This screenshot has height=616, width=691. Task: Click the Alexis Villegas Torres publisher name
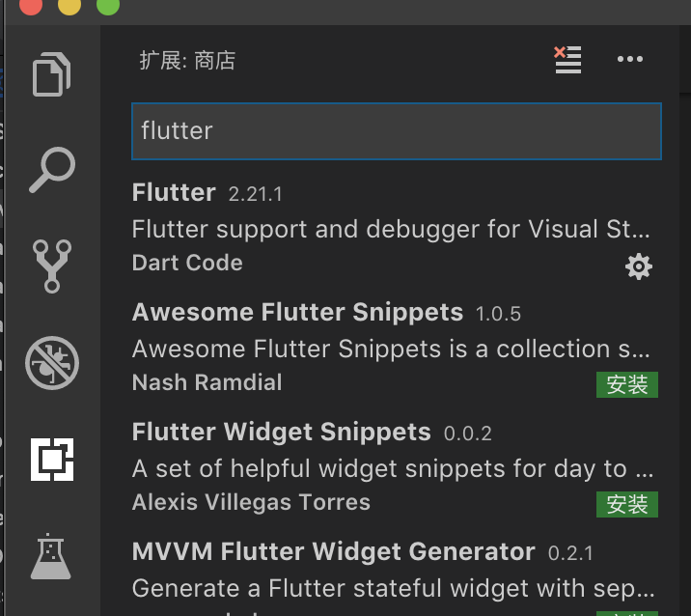[x=251, y=502]
